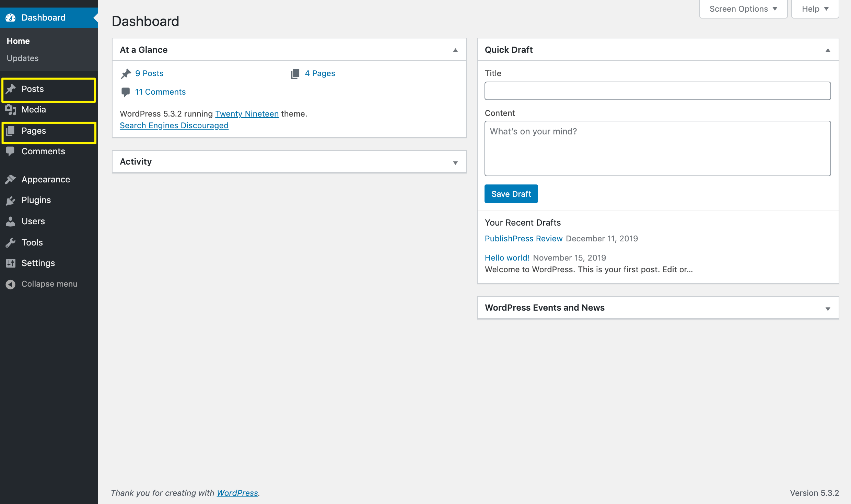Open the PublishPress Review draft
The height and width of the screenshot is (504, 851).
523,239
